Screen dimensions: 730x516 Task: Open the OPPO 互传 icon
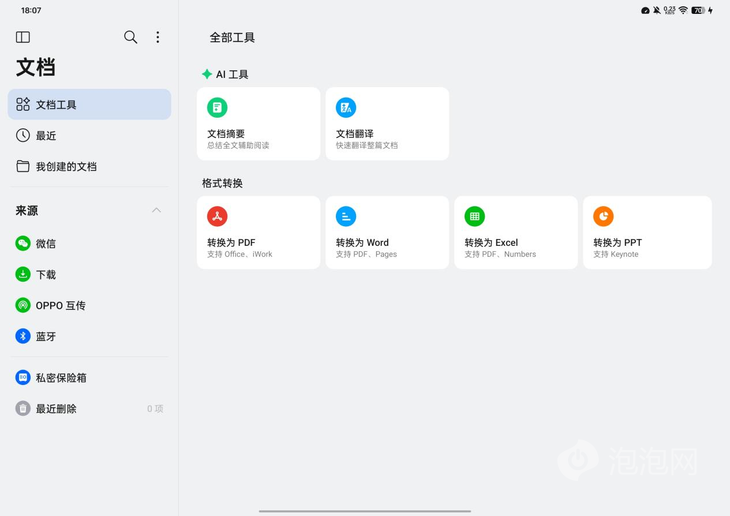(23, 305)
